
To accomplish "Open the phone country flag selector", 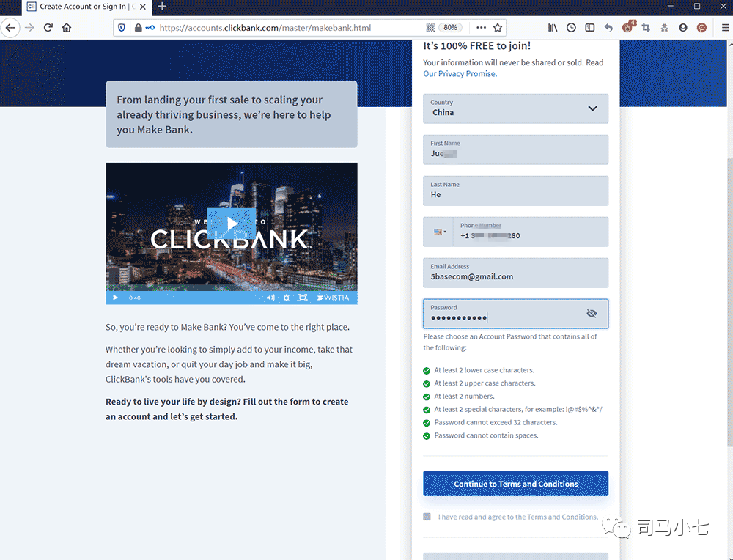I will point(439,232).
